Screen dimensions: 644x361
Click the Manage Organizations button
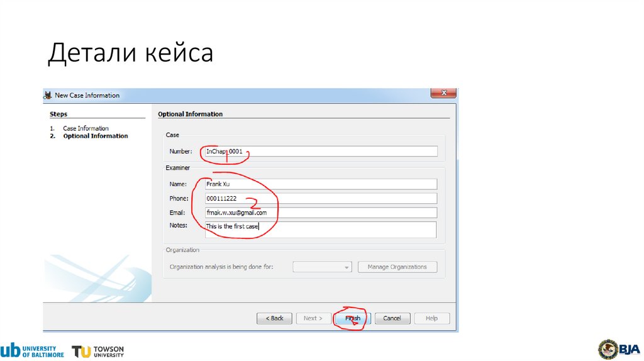click(x=397, y=267)
